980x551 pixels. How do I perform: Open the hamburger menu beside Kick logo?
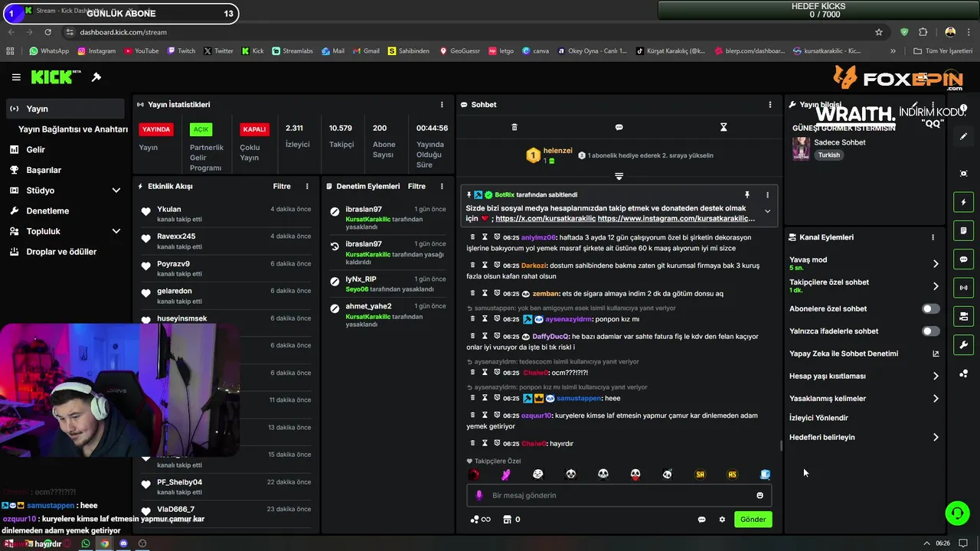[16, 77]
